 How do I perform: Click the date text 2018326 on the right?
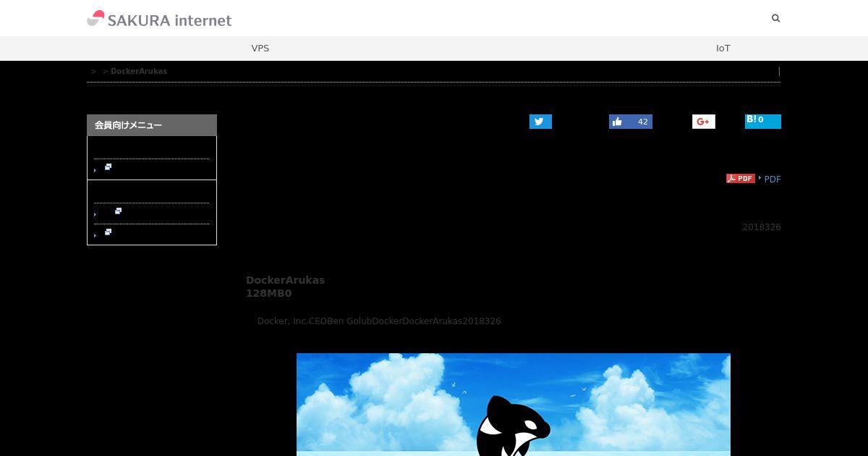[762, 227]
